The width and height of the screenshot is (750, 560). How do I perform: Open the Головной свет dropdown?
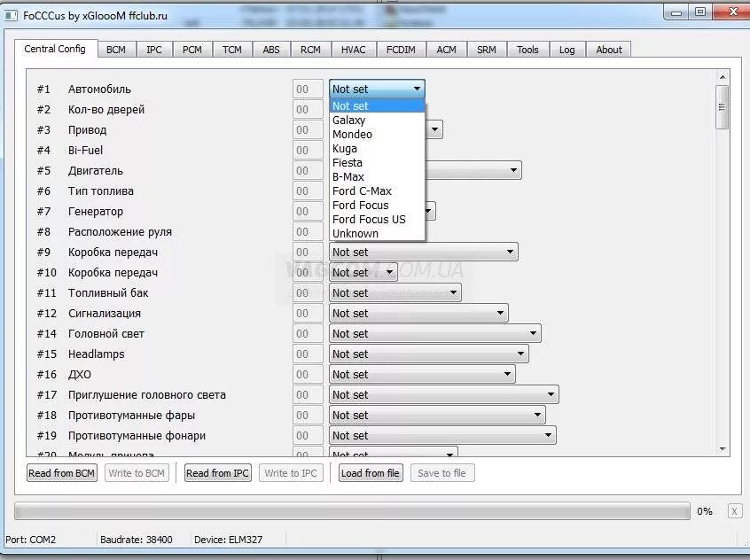click(x=434, y=334)
